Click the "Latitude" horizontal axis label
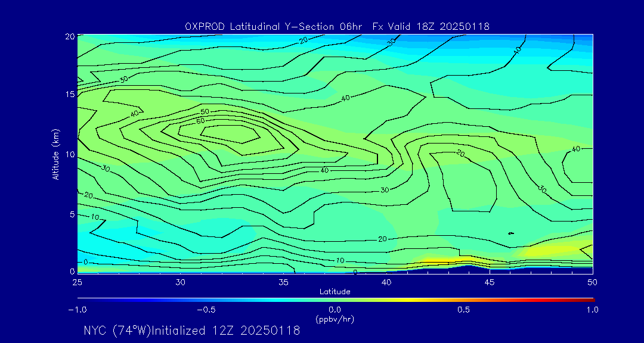The image size is (644, 343). click(x=335, y=292)
